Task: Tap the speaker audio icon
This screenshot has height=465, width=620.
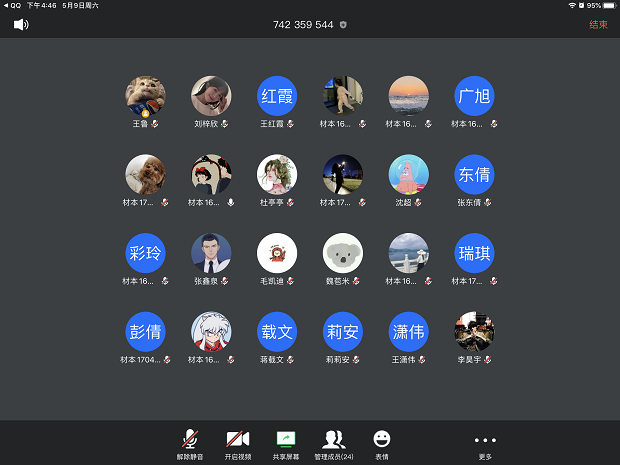Action: point(21,24)
